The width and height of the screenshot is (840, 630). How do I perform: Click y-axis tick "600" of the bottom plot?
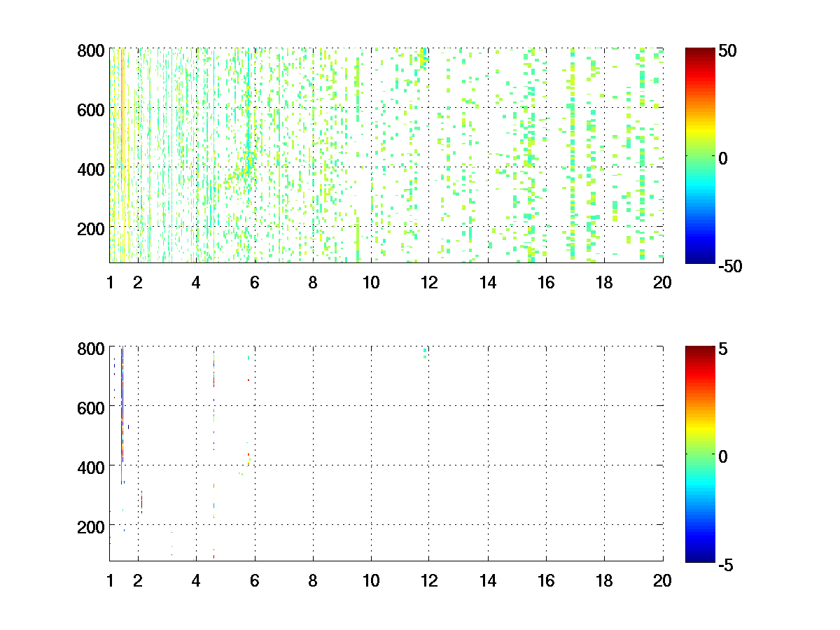91,407
